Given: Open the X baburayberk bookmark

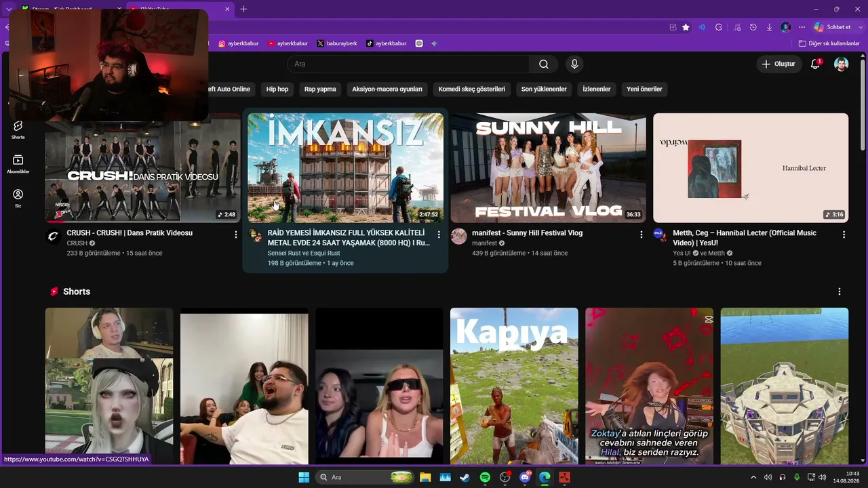Looking at the screenshot, I should point(337,43).
